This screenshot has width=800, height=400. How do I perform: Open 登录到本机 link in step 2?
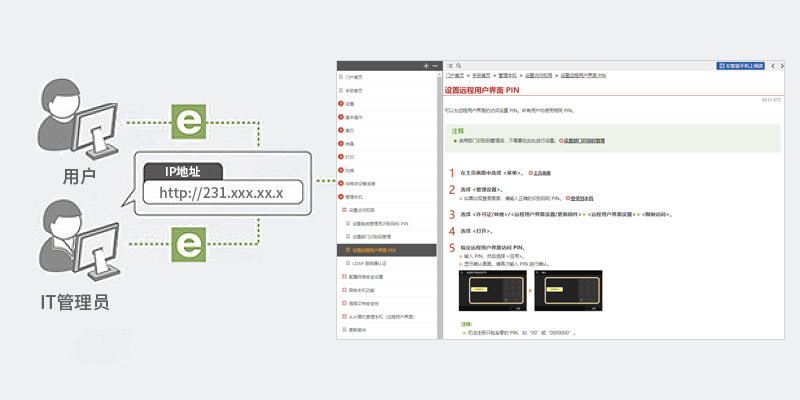pyautogui.click(x=582, y=198)
